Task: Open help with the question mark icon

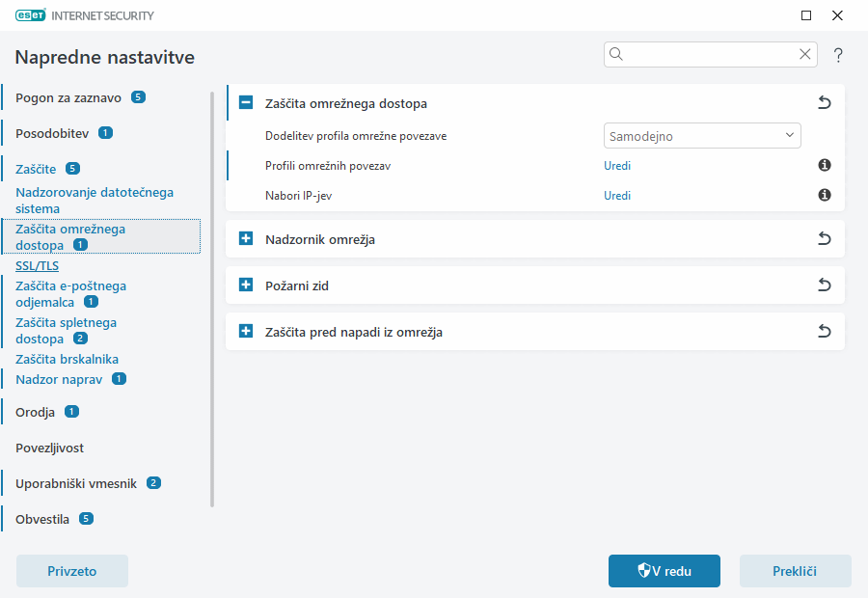Action: tap(839, 55)
